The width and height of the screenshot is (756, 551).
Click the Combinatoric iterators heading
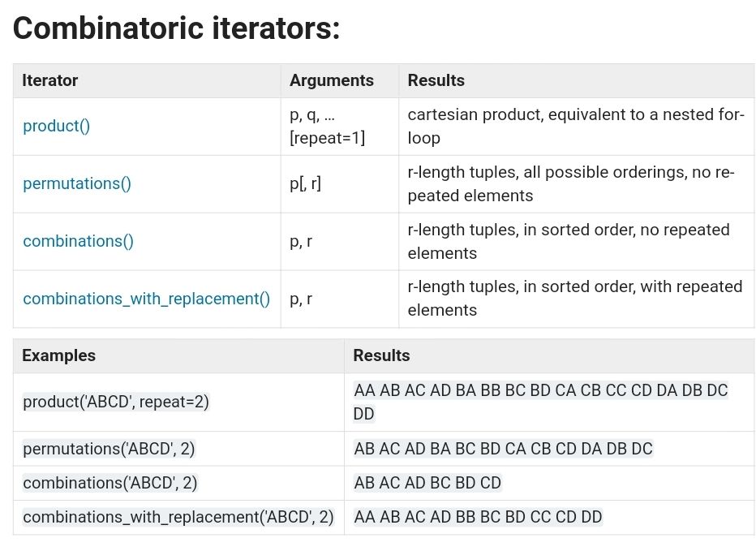(177, 28)
